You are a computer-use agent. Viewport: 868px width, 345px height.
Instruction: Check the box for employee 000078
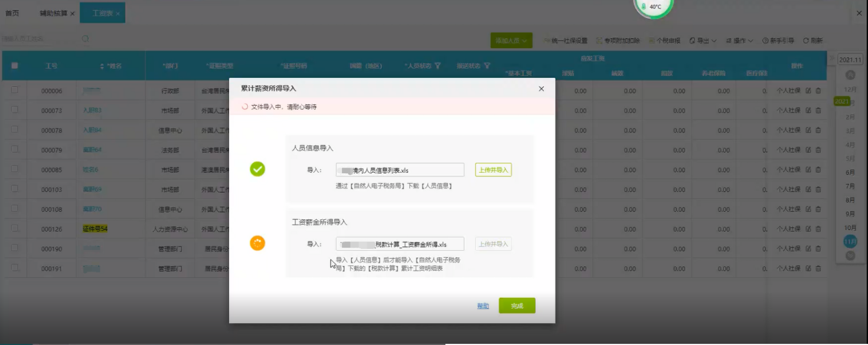(x=15, y=130)
